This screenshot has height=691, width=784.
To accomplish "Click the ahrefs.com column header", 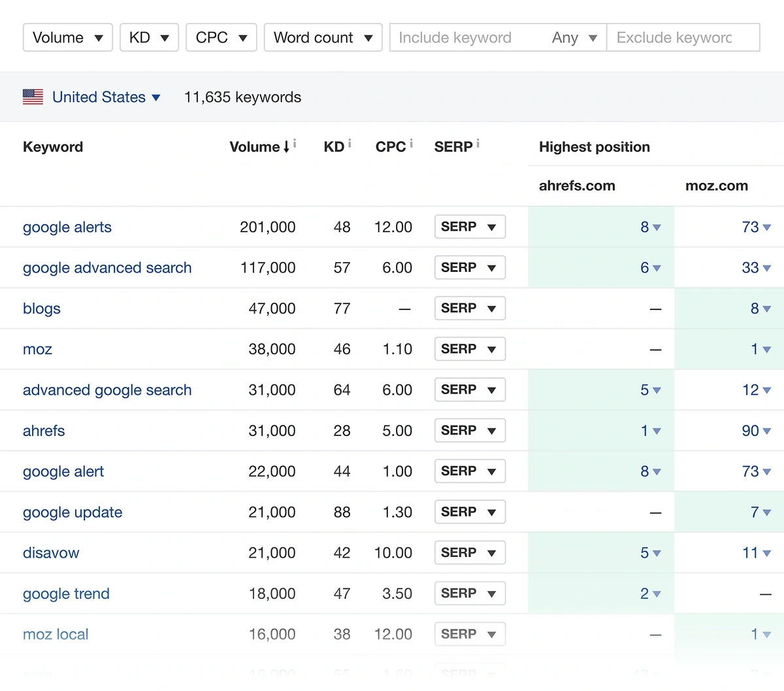I will tap(577, 186).
